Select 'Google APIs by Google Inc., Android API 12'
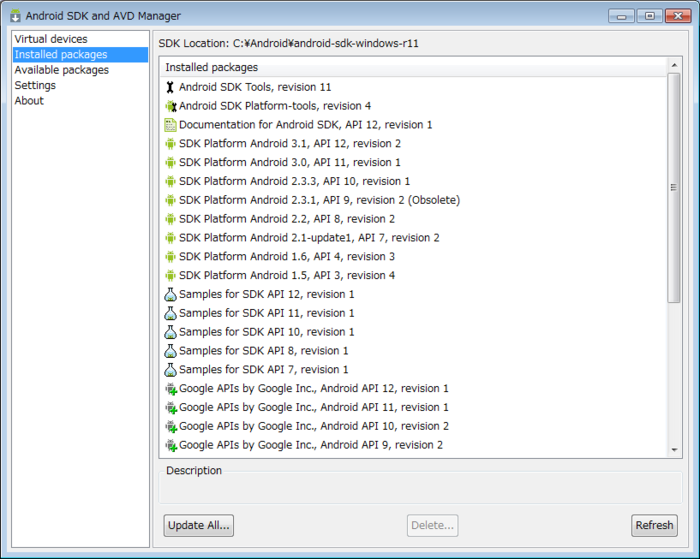Screen dimensions: 700x559 (414, 388)
